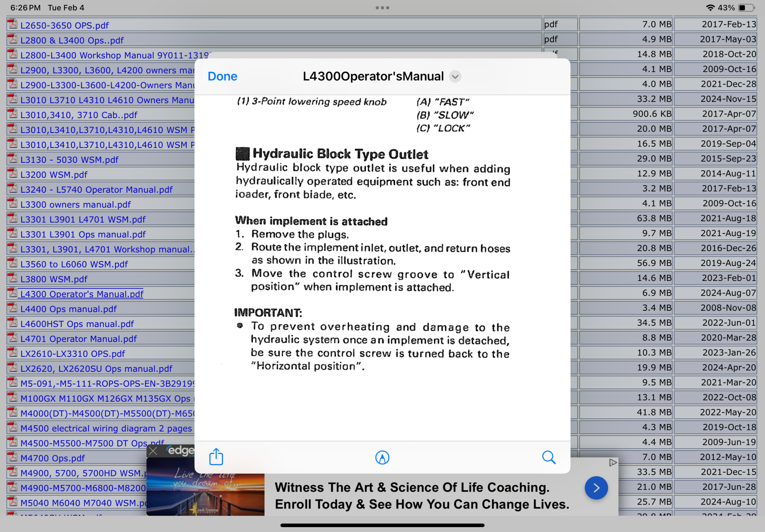Click the 7.0 MB size cell for L2650-3650
Image resolution: width=765 pixels, height=532 pixels.
click(x=626, y=24)
